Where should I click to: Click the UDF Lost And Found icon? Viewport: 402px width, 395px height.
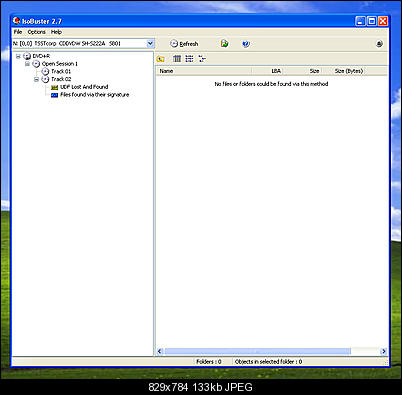coord(54,87)
